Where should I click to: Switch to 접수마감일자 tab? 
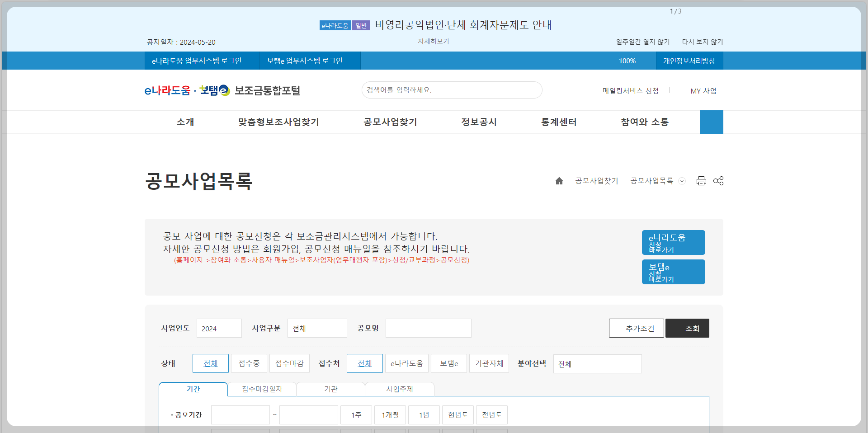pyautogui.click(x=262, y=389)
